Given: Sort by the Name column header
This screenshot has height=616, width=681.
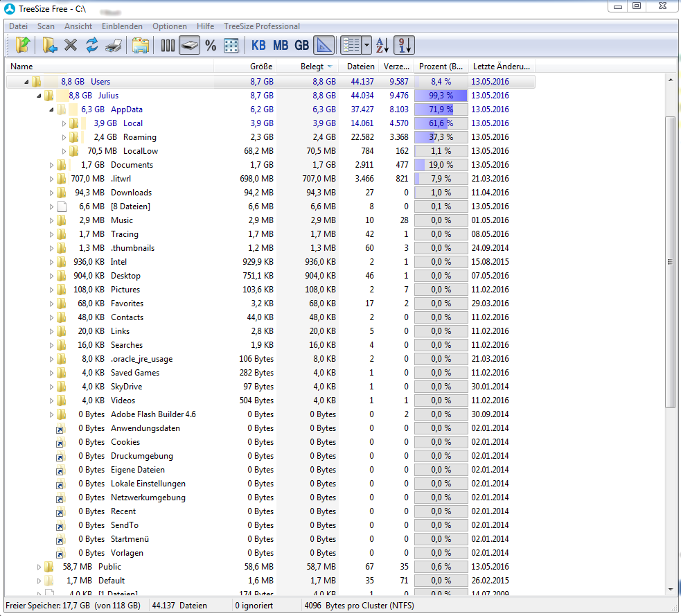Looking at the screenshot, I should pyautogui.click(x=110, y=67).
